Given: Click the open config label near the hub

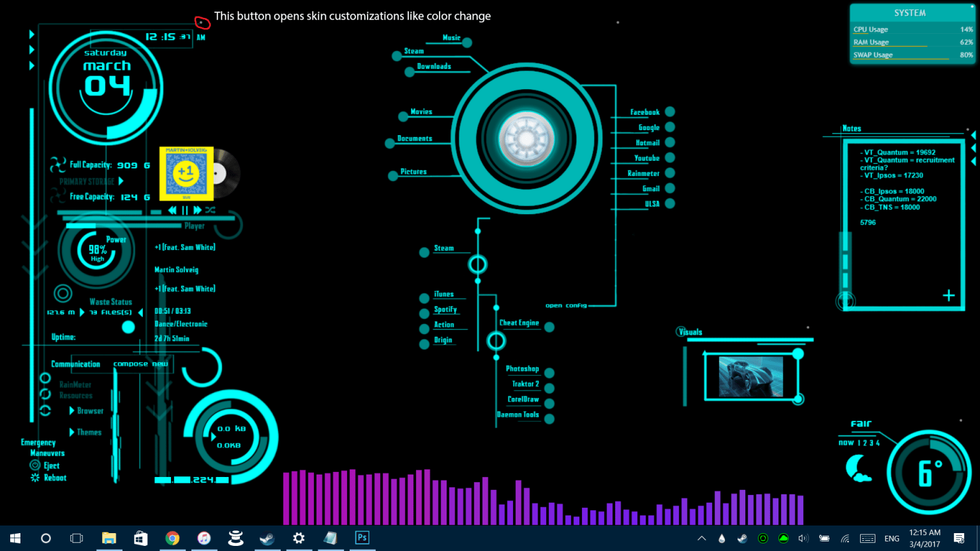Looking at the screenshot, I should (565, 305).
